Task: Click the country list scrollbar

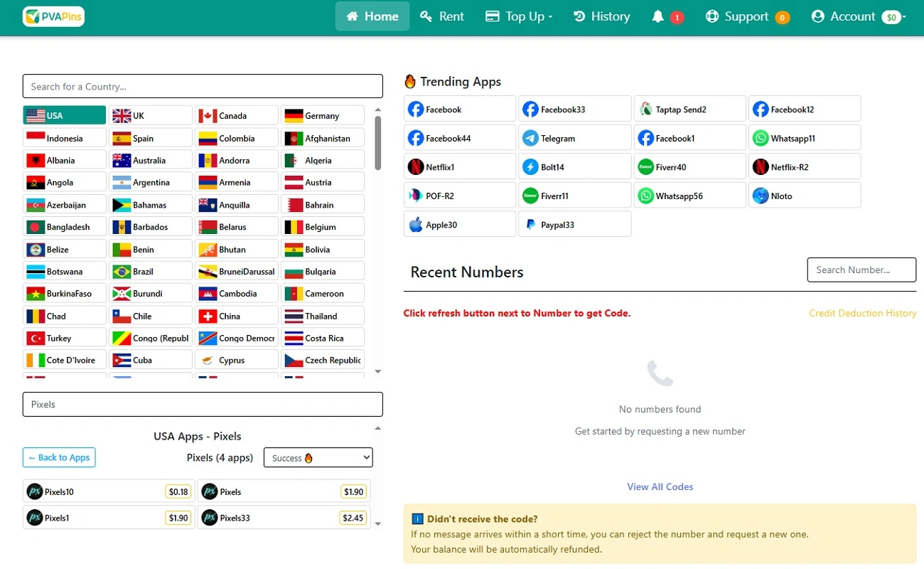Action: pyautogui.click(x=378, y=142)
